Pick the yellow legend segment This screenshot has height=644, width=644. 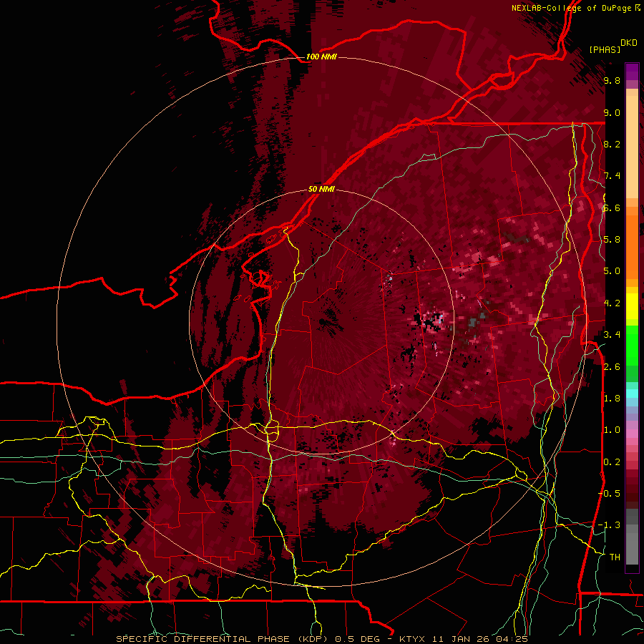coord(632,306)
